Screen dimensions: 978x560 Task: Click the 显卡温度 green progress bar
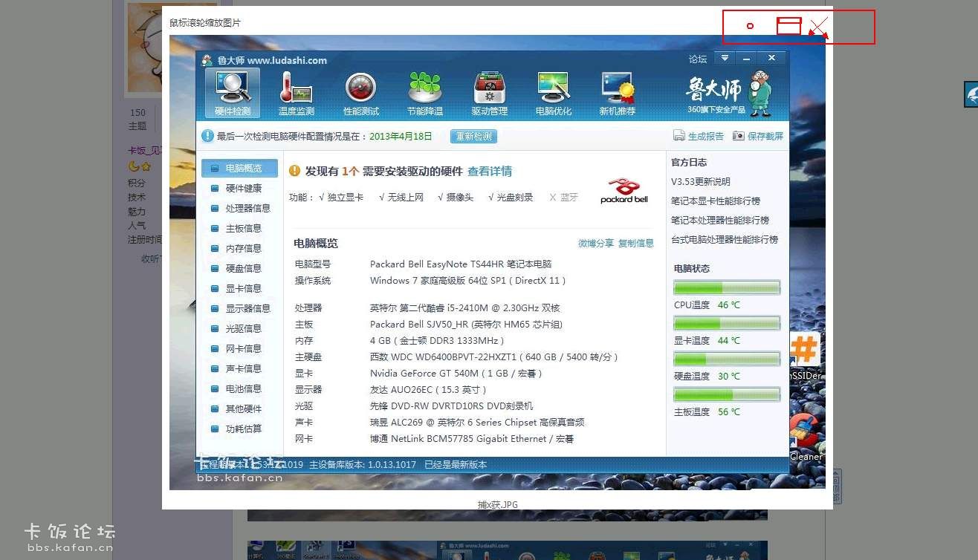tap(727, 323)
